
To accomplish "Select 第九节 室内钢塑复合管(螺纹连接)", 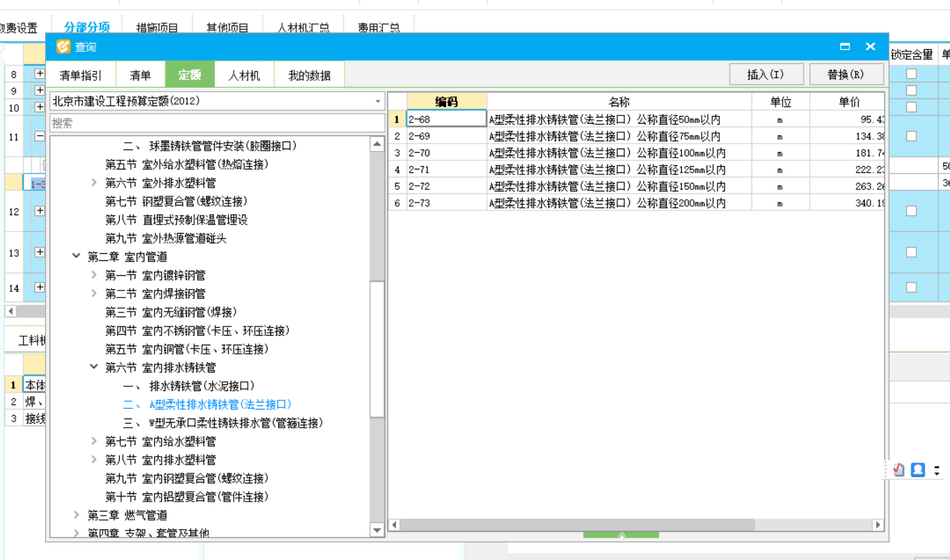I will click(187, 478).
